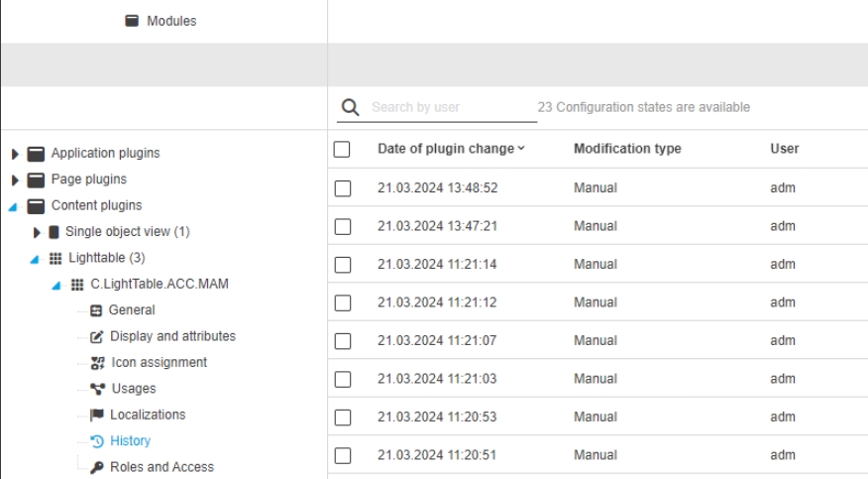
Task: Sort by Date of plugin change
Action: (451, 149)
